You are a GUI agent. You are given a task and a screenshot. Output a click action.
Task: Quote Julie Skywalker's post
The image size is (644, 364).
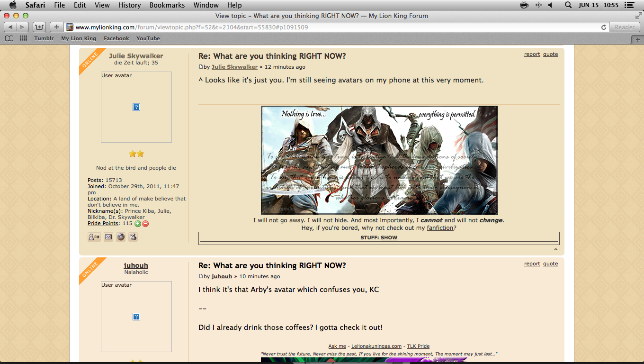pyautogui.click(x=550, y=55)
